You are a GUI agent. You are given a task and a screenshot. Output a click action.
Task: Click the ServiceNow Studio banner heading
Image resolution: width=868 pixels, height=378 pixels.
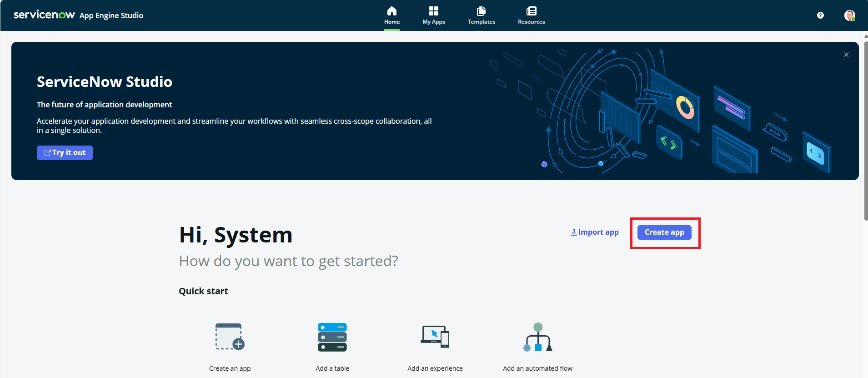tap(105, 82)
